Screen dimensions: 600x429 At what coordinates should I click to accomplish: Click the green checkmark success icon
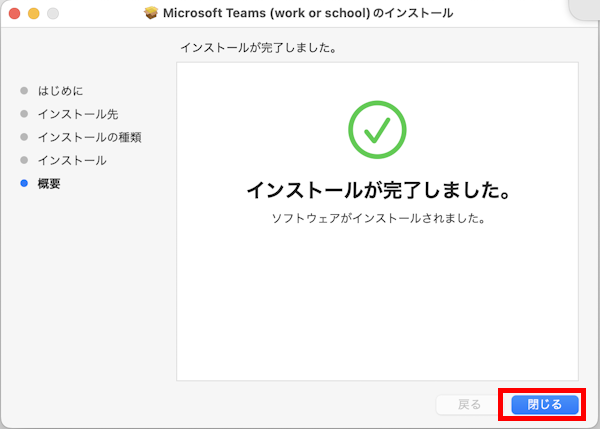pos(377,131)
